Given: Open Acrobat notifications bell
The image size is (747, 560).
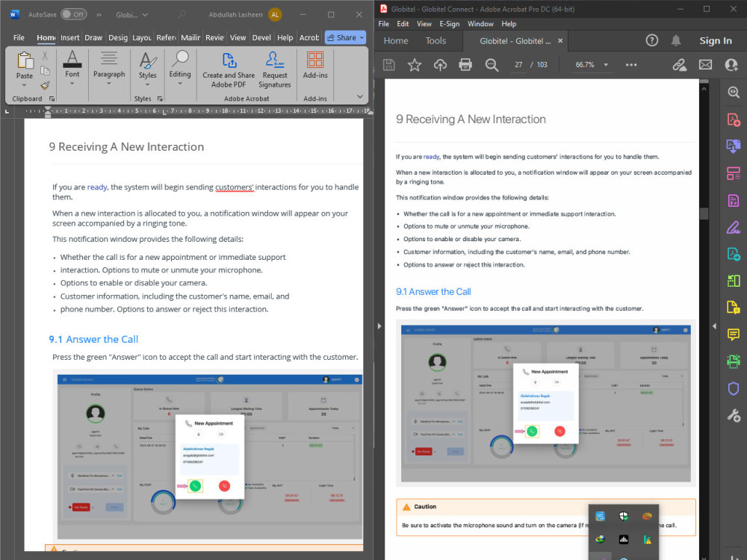Looking at the screenshot, I should tap(676, 40).
